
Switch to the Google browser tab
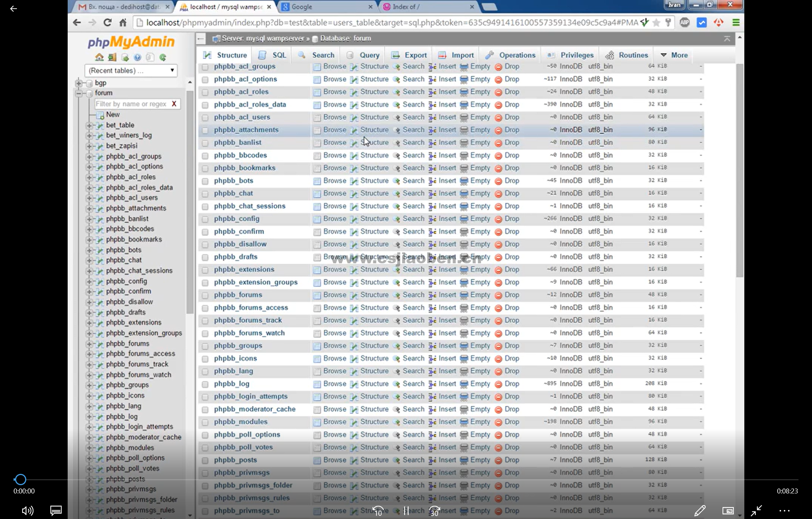326,7
